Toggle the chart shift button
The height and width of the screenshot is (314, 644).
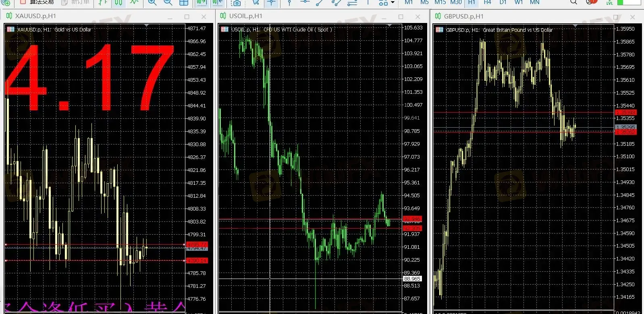[217, 2]
